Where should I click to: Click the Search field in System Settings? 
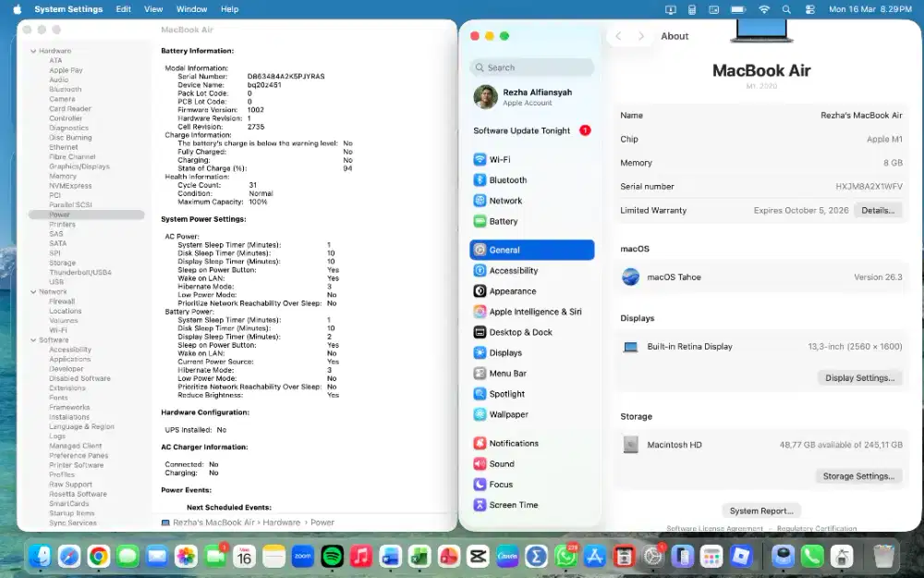(x=531, y=68)
